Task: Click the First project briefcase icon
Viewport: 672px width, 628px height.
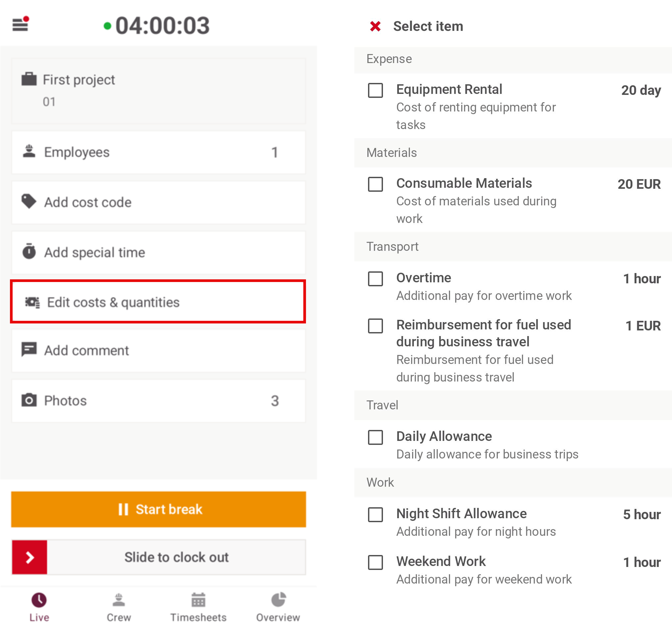Action: pos(29,79)
